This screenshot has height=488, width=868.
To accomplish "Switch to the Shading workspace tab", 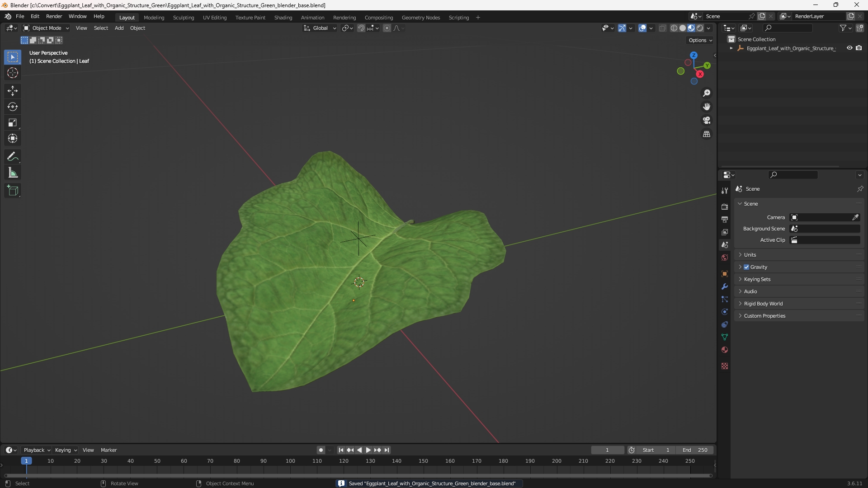I will pos(283,18).
